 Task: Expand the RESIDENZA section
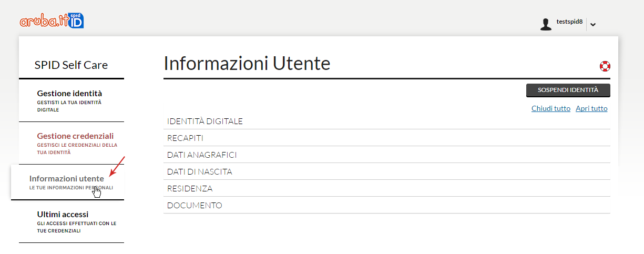pyautogui.click(x=387, y=189)
